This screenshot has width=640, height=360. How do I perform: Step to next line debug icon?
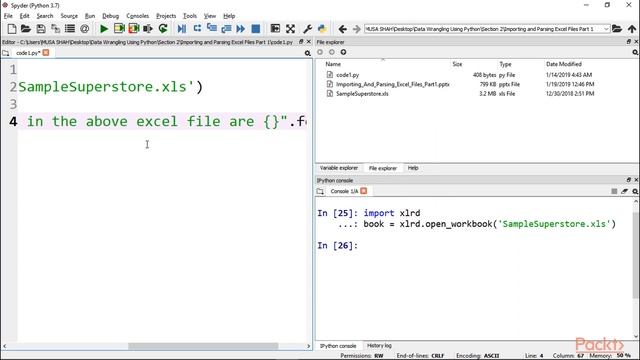[x=197, y=29]
